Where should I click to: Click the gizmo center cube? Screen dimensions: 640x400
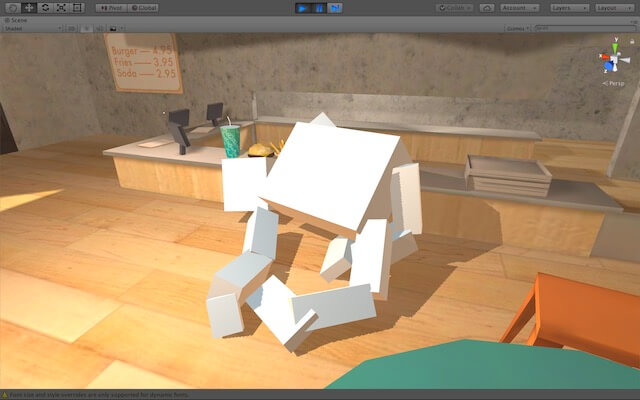[x=614, y=60]
